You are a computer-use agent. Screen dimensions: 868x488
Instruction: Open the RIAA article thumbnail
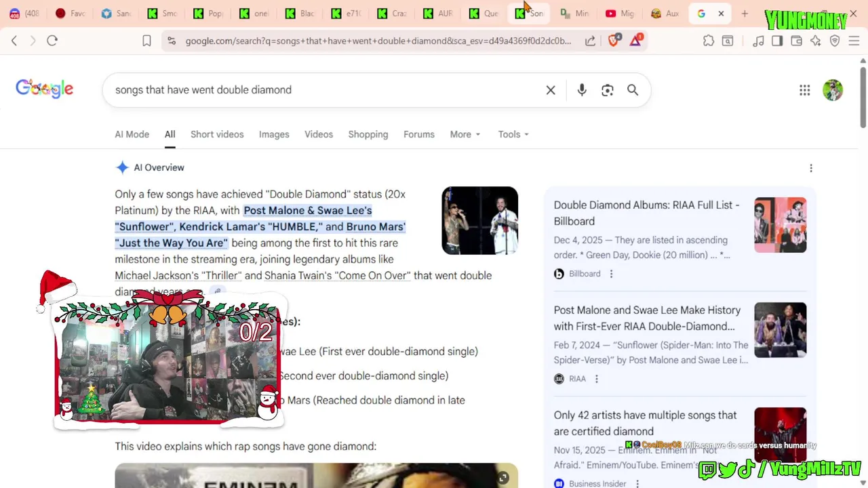click(781, 330)
